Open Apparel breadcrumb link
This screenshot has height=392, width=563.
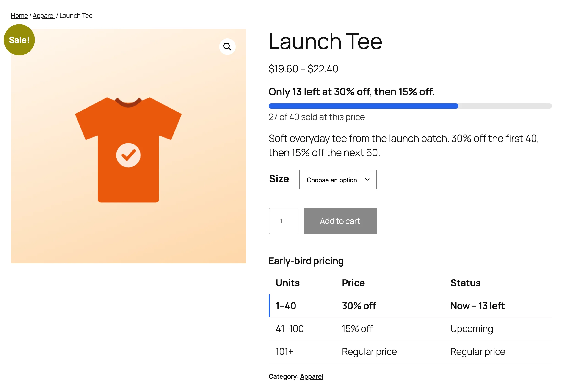[x=43, y=15]
